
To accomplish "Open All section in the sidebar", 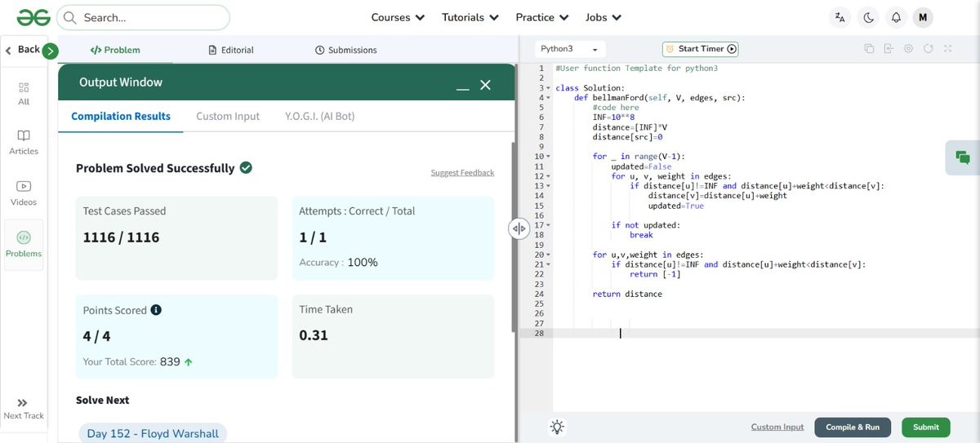I will point(24,93).
